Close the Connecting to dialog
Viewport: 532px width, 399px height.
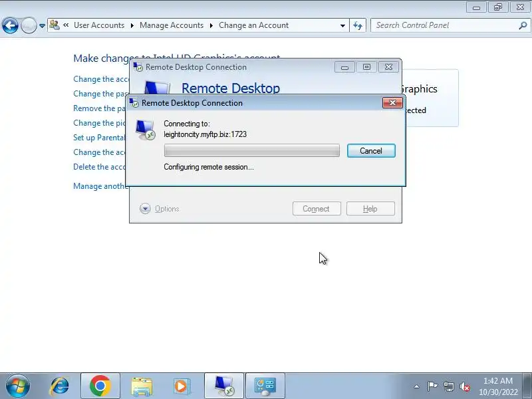pyautogui.click(x=392, y=103)
